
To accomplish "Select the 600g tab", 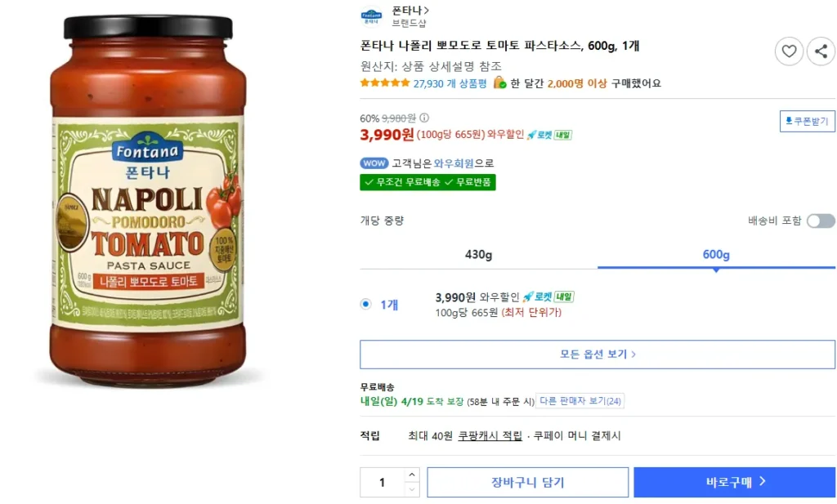I will click(x=715, y=254).
